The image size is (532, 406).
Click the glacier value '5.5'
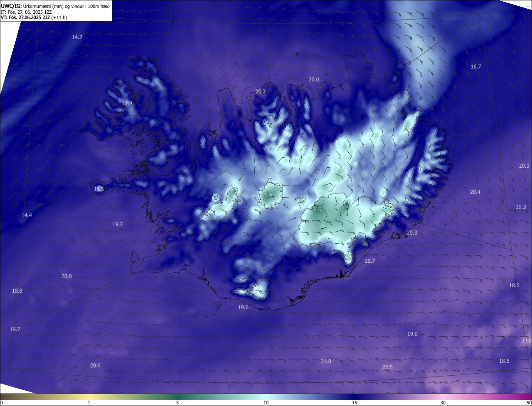[x=317, y=210]
